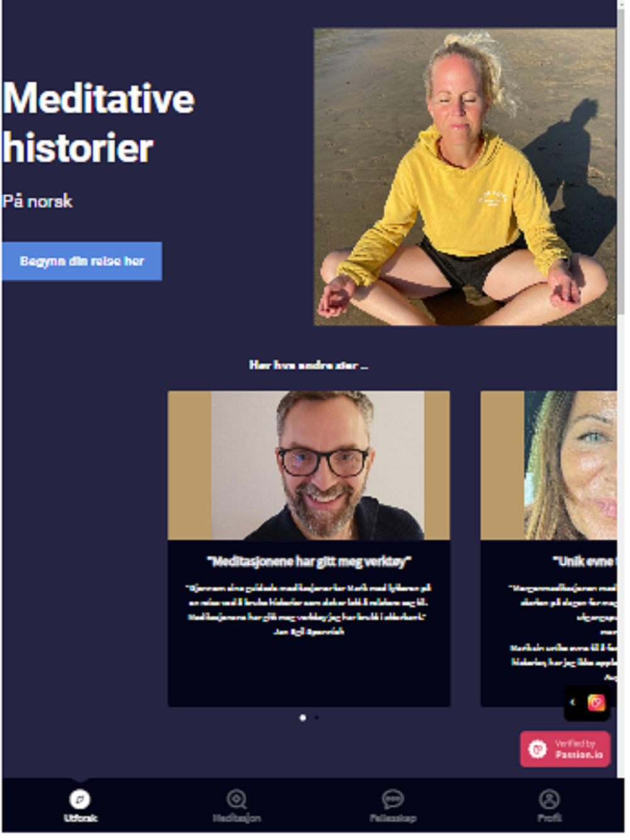
Task: Click the vertical scrollbar on the right
Action: point(621,157)
